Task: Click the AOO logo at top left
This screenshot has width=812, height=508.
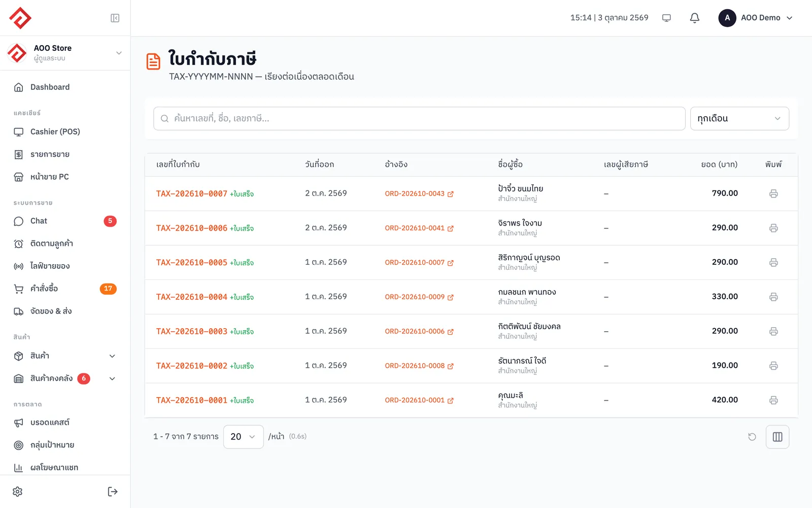Action: [20, 18]
